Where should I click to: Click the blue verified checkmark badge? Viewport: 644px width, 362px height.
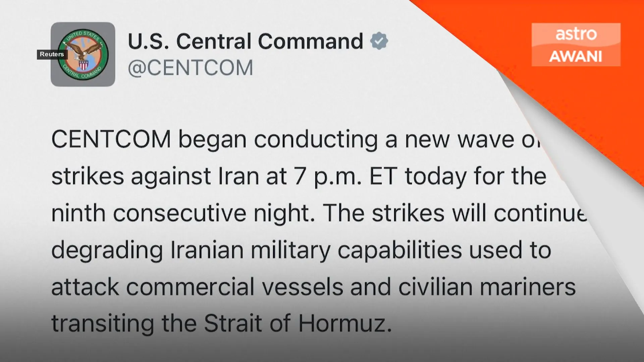(379, 41)
